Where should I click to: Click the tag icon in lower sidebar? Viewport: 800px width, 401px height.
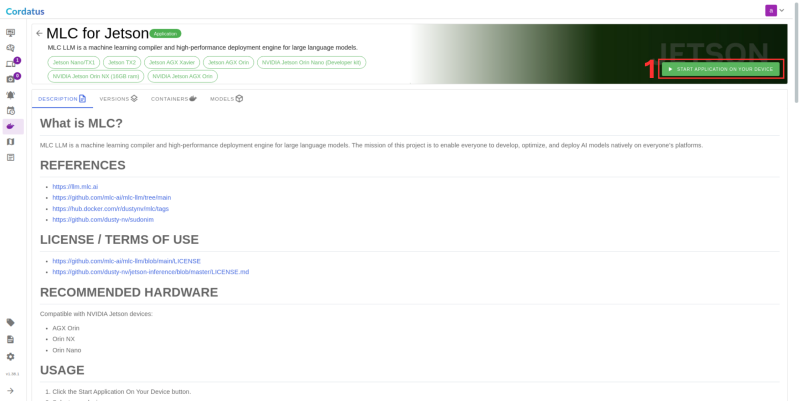11,322
